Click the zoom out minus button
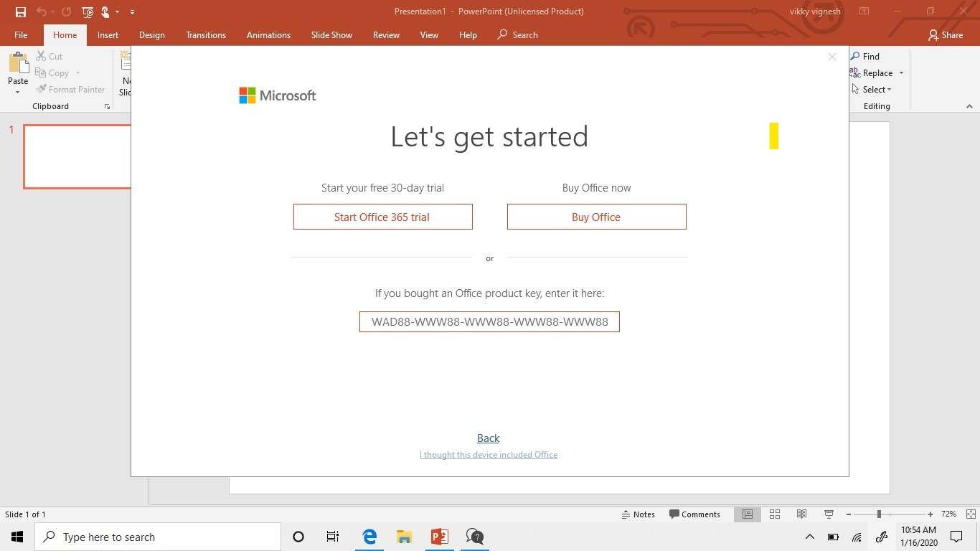Image resolution: width=980 pixels, height=551 pixels. pos(849,514)
